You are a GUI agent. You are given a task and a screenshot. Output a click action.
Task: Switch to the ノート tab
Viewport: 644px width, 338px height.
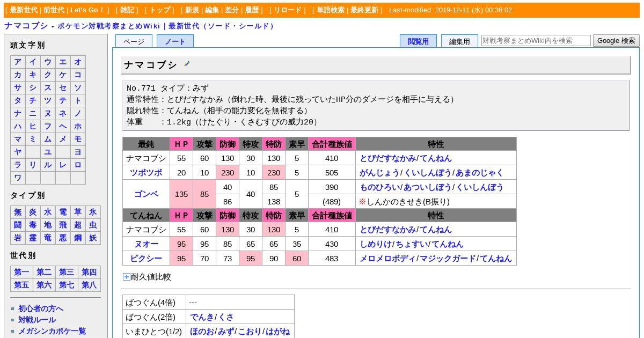pyautogui.click(x=175, y=41)
